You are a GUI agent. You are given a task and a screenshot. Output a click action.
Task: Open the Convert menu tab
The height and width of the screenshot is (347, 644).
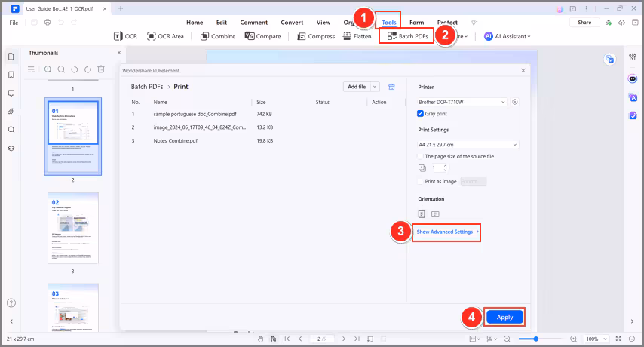click(x=292, y=23)
